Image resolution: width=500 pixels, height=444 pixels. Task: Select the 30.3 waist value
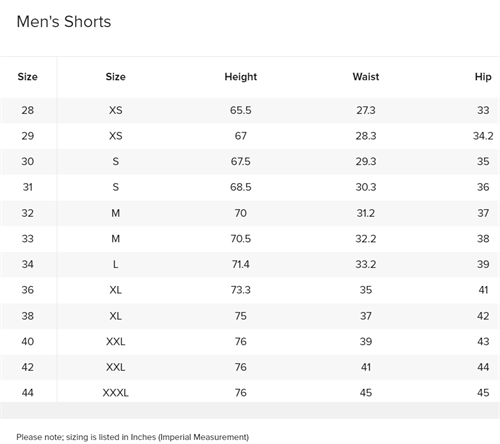(366, 187)
